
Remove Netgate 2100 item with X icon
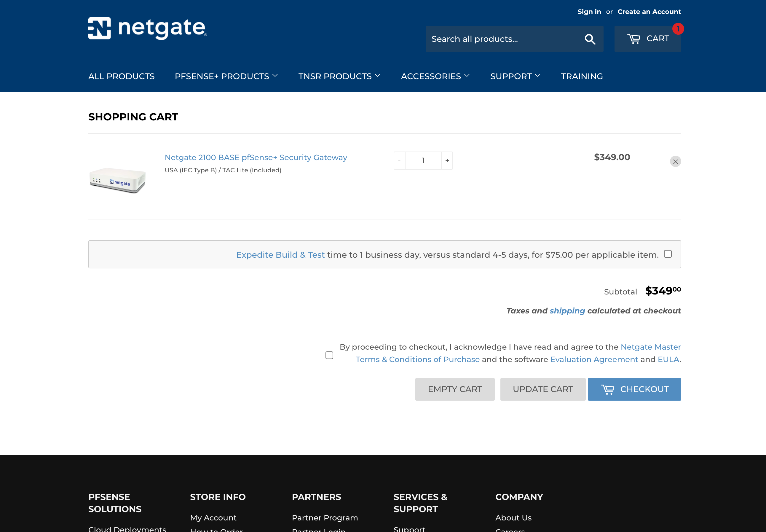675,162
